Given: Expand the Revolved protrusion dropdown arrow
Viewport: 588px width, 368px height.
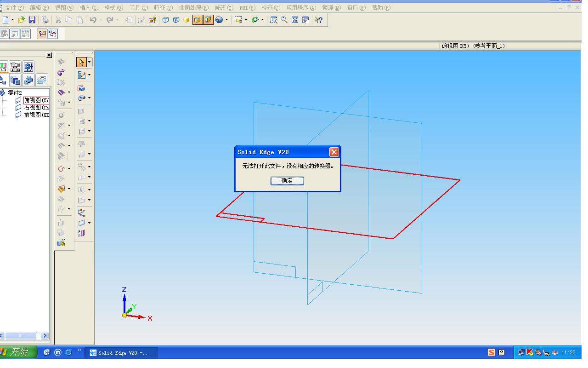Looking at the screenshot, I should [89, 98].
